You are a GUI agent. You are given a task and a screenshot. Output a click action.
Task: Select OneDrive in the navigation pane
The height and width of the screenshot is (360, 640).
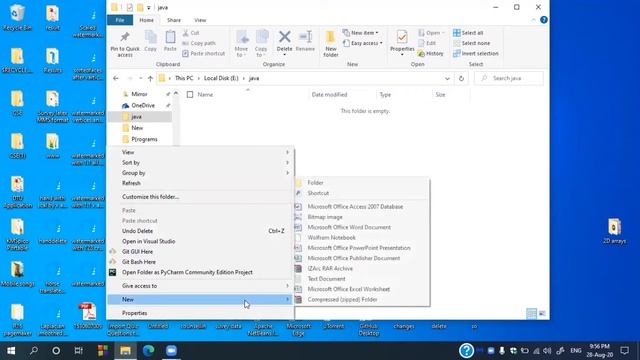pyautogui.click(x=143, y=105)
